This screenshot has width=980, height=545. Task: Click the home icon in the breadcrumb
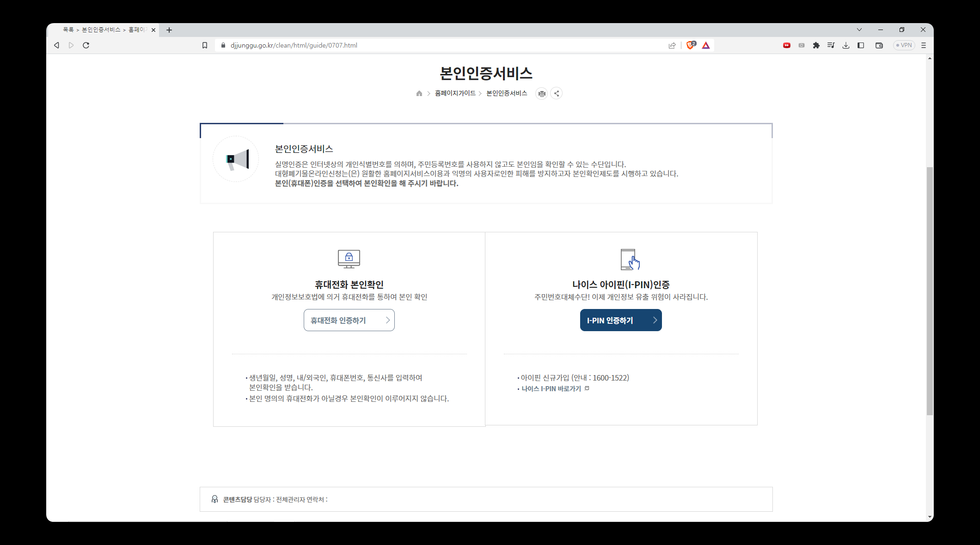pos(419,93)
